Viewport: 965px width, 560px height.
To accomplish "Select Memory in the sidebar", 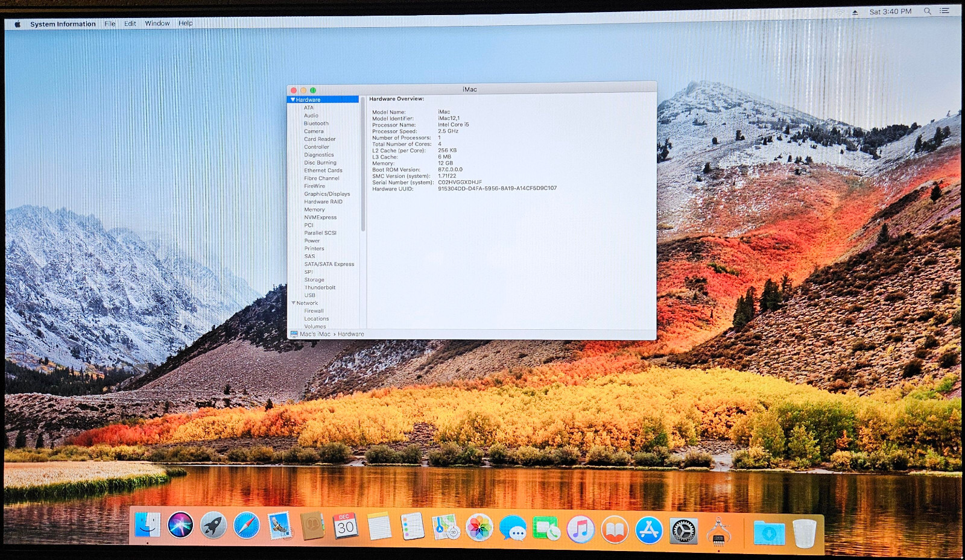I will click(x=314, y=210).
